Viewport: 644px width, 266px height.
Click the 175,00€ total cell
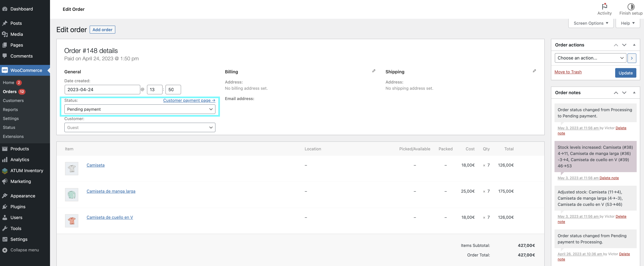(x=506, y=191)
